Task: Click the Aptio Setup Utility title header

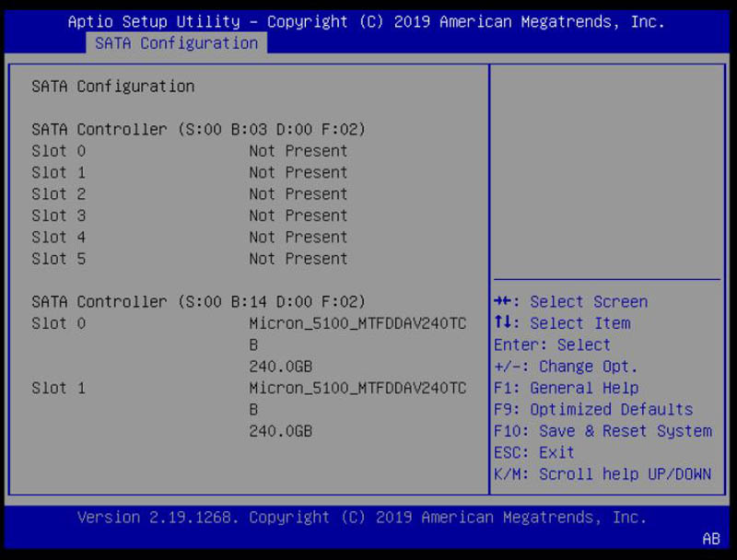Action: coord(366,21)
